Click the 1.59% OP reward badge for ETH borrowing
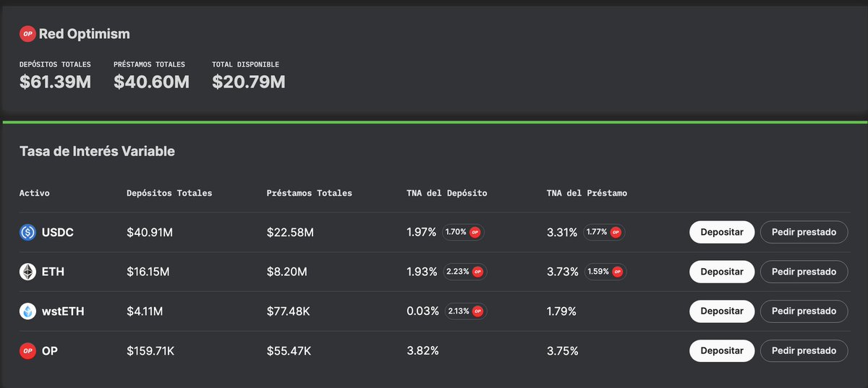868x388 pixels. [605, 272]
